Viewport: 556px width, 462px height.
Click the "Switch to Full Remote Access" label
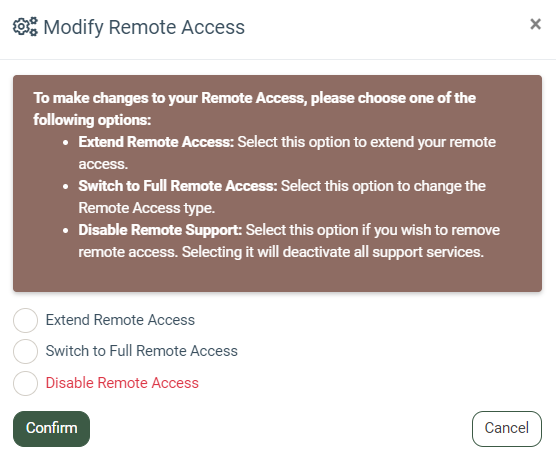pyautogui.click(x=141, y=351)
